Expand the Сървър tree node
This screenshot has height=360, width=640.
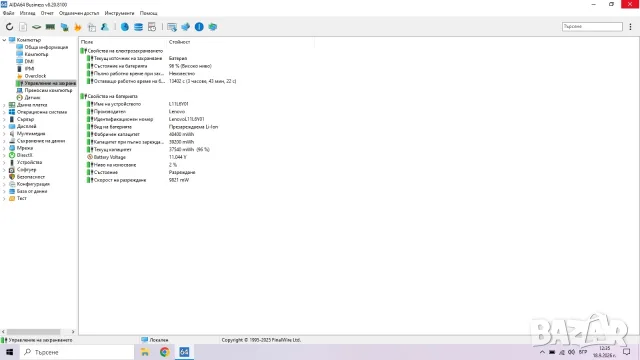pyautogui.click(x=4, y=119)
